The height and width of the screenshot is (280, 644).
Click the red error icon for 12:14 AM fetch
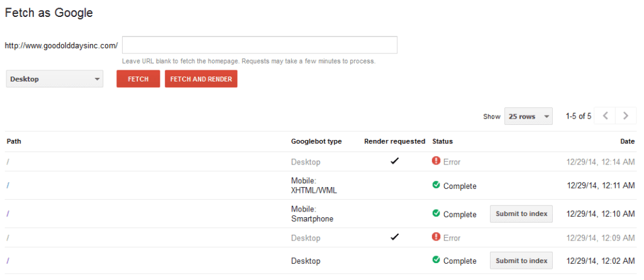pos(436,161)
